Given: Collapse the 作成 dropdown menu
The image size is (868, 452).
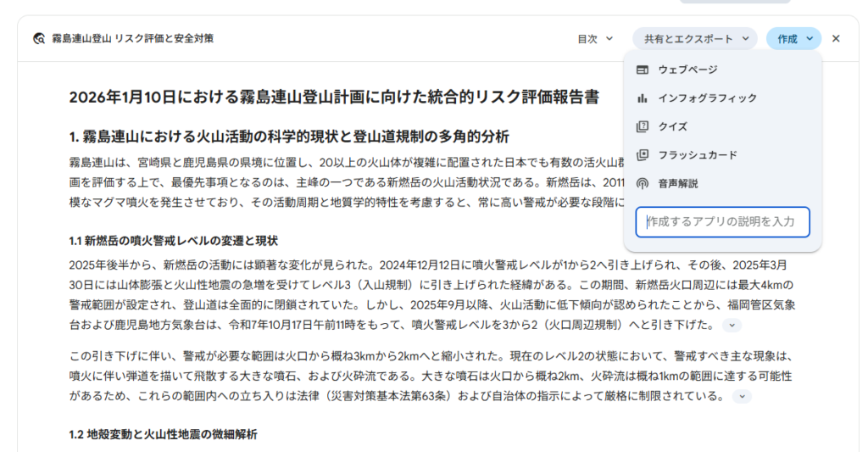Looking at the screenshot, I should pyautogui.click(x=793, y=39).
